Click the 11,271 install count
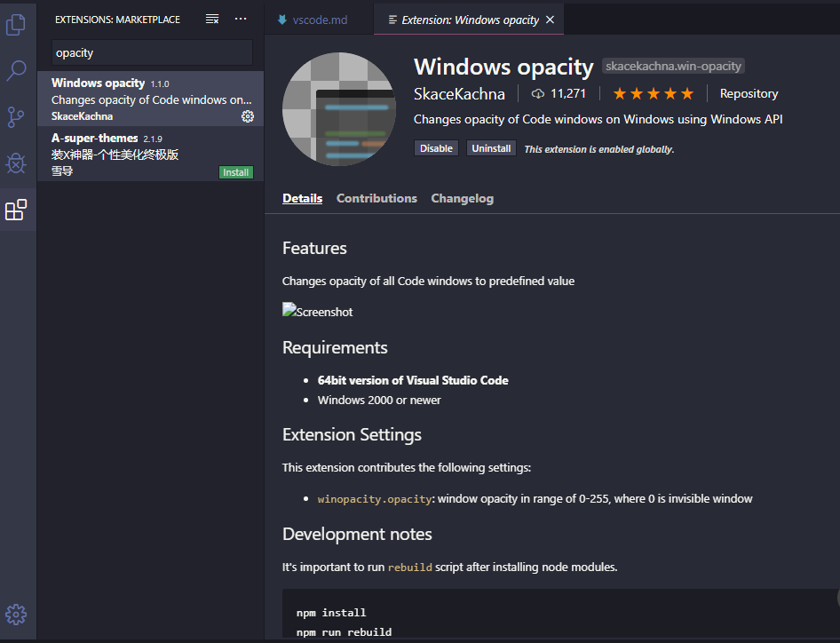This screenshot has width=840, height=643. click(568, 94)
